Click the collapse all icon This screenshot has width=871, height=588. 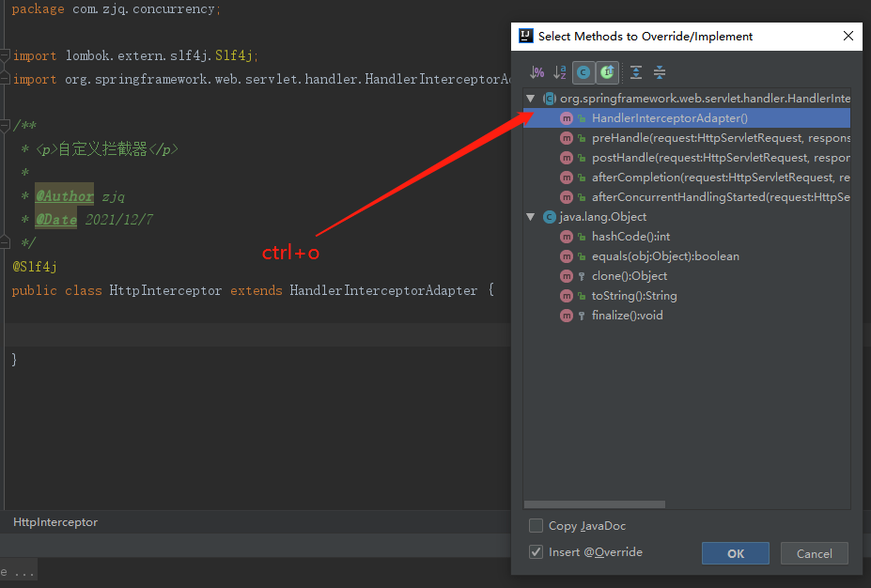click(660, 72)
